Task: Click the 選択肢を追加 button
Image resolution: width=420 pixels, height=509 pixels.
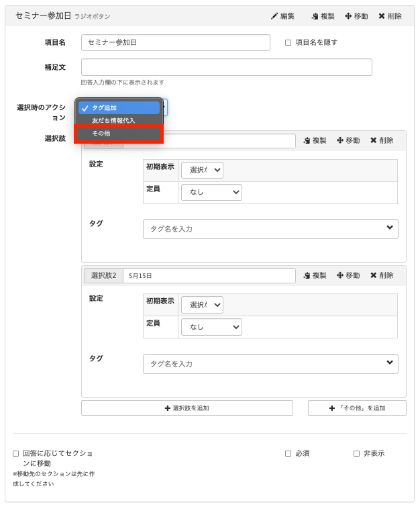Action: [187, 408]
